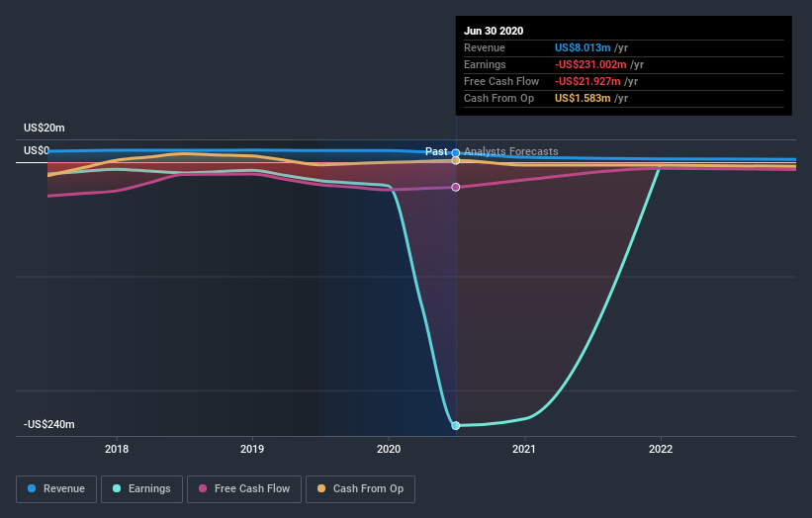812x518 pixels.
Task: Click the teal Earnings data point at bottom
Action: point(456,425)
